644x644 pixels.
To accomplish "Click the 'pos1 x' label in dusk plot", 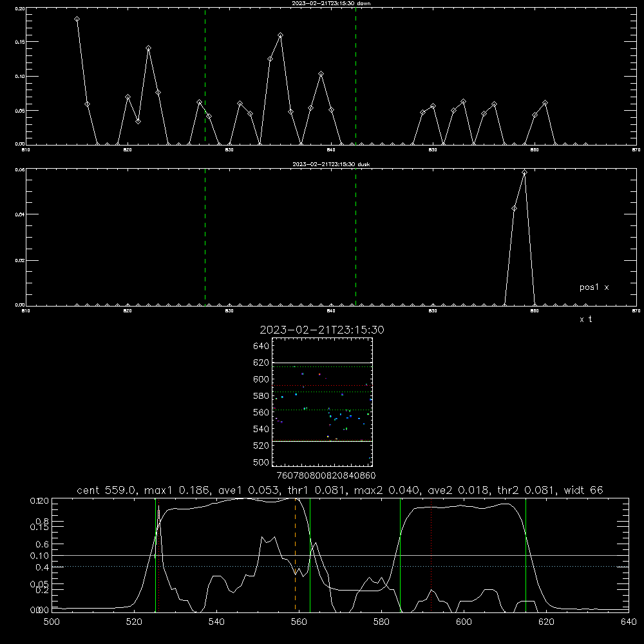I will coord(594,287).
